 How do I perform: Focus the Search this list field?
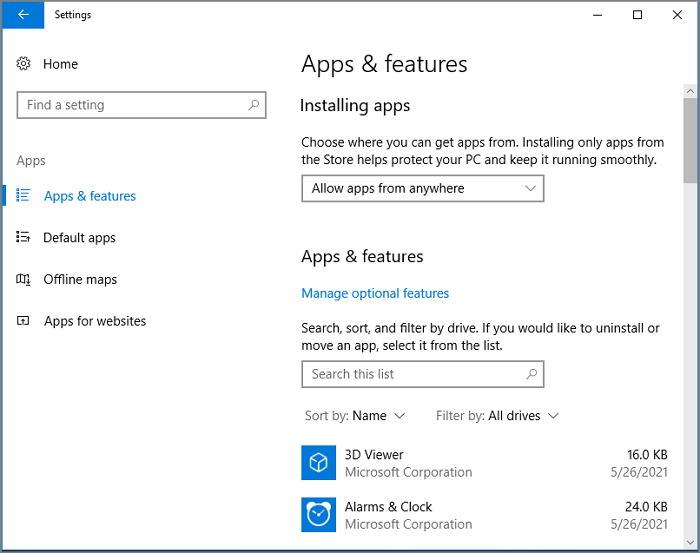412,374
